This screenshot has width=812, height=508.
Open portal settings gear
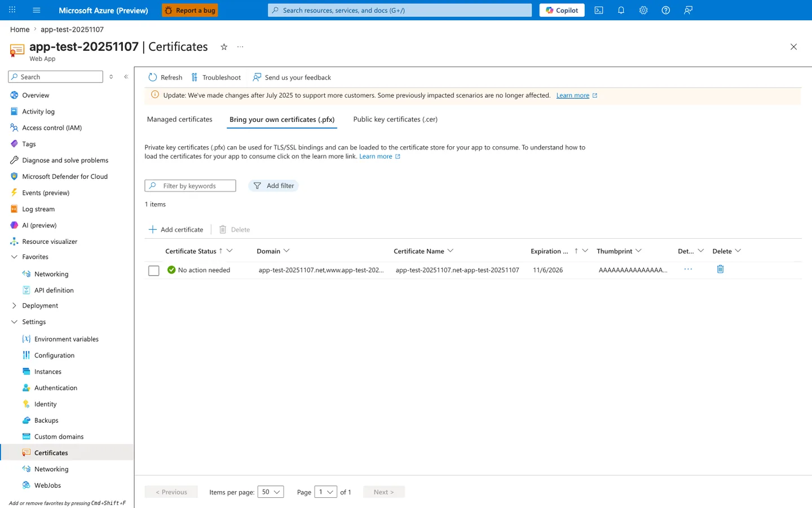click(x=643, y=10)
